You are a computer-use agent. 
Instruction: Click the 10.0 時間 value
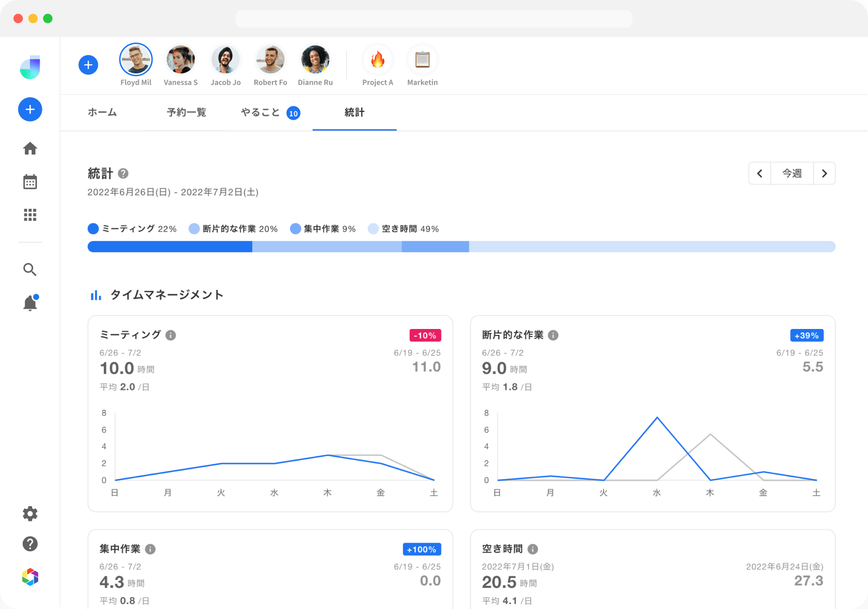point(127,368)
